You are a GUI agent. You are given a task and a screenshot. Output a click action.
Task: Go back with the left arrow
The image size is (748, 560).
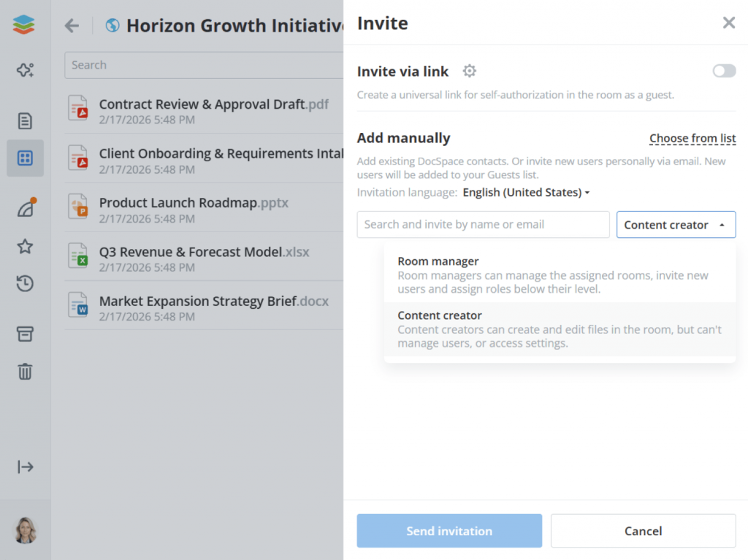(72, 26)
